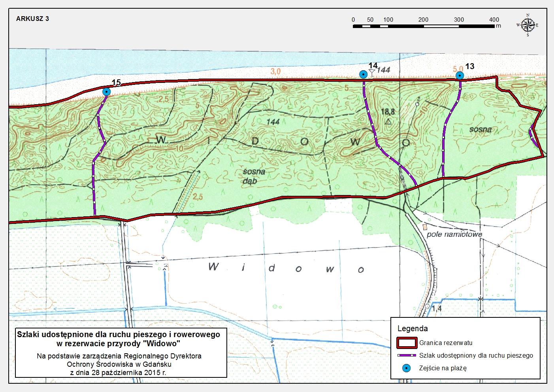Click the antenna symbol next to marker 14
Image resolution: width=554 pixels, height=392 pixels.
(x=371, y=73)
